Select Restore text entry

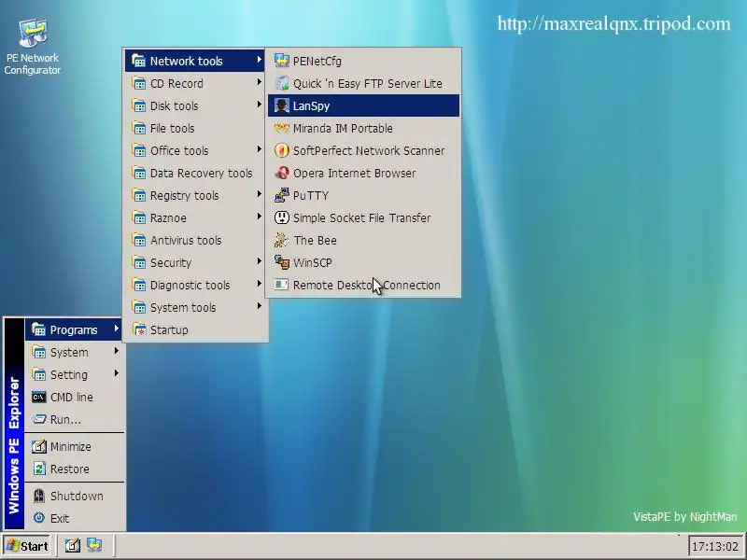coord(69,469)
